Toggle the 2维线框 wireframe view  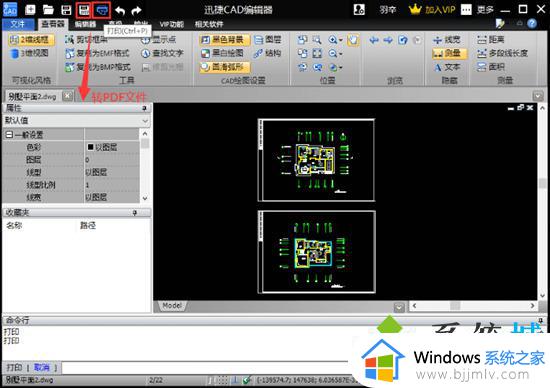tap(31, 40)
